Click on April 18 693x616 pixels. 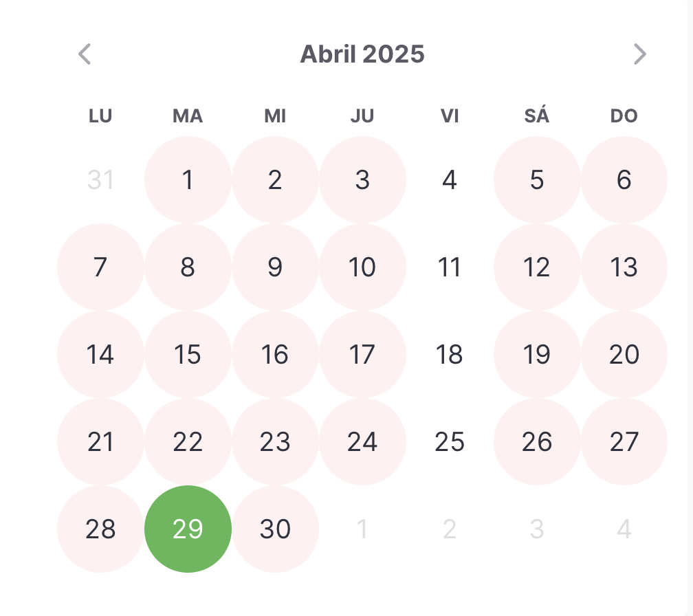(450, 354)
